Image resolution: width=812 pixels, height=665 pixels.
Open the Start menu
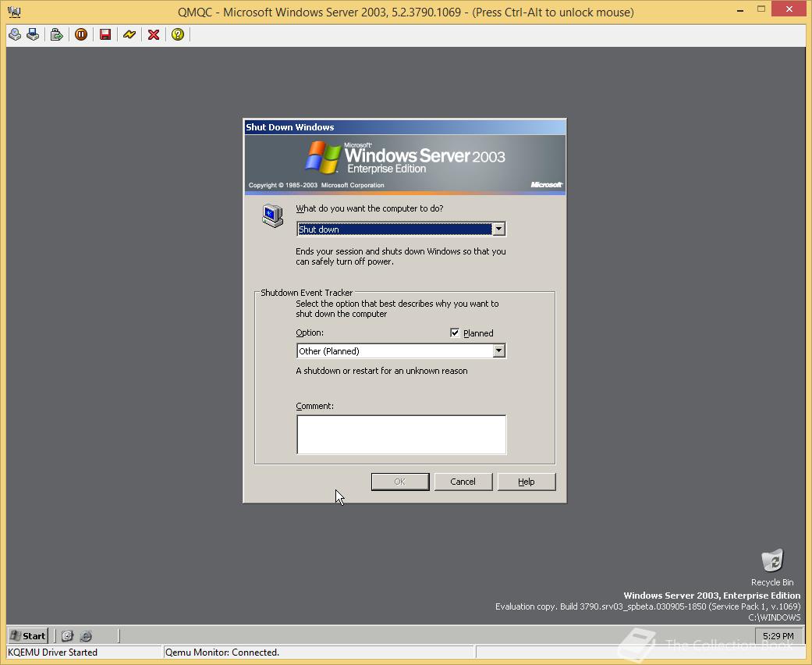coord(28,636)
